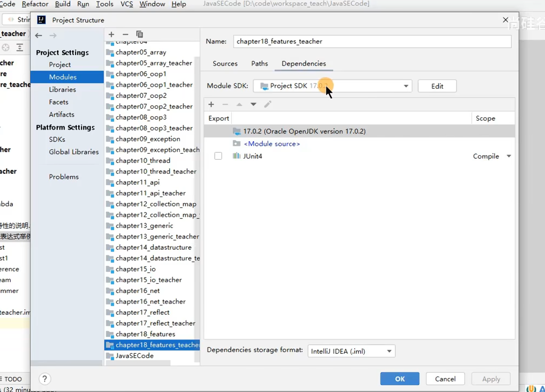Switch to the Paths tab
The height and width of the screenshot is (392, 545).
point(259,64)
